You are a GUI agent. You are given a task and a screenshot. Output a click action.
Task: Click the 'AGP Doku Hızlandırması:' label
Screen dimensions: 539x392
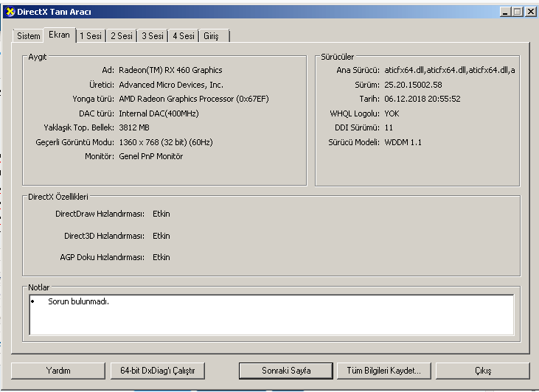pyautogui.click(x=102, y=257)
